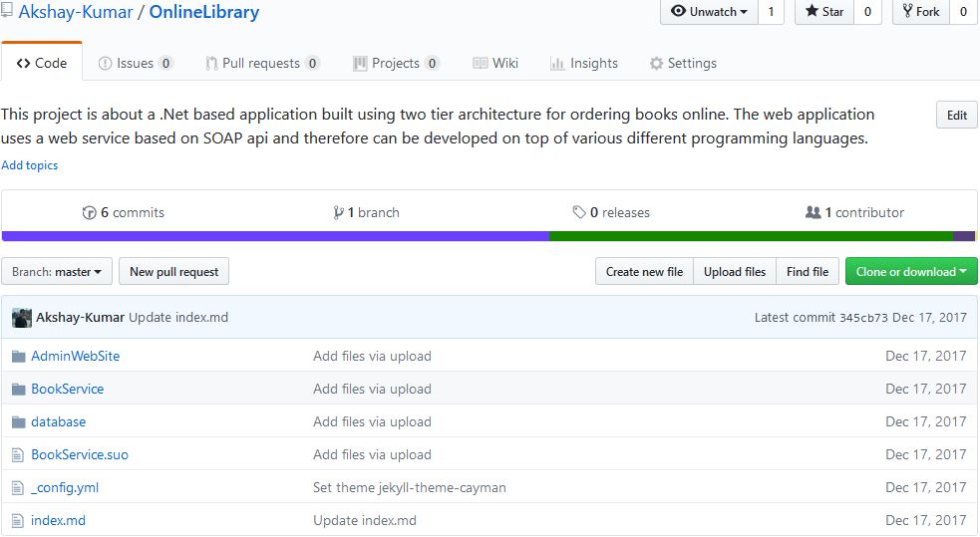The width and height of the screenshot is (980, 537).
Task: Click the Pull requests icon
Action: (212, 63)
